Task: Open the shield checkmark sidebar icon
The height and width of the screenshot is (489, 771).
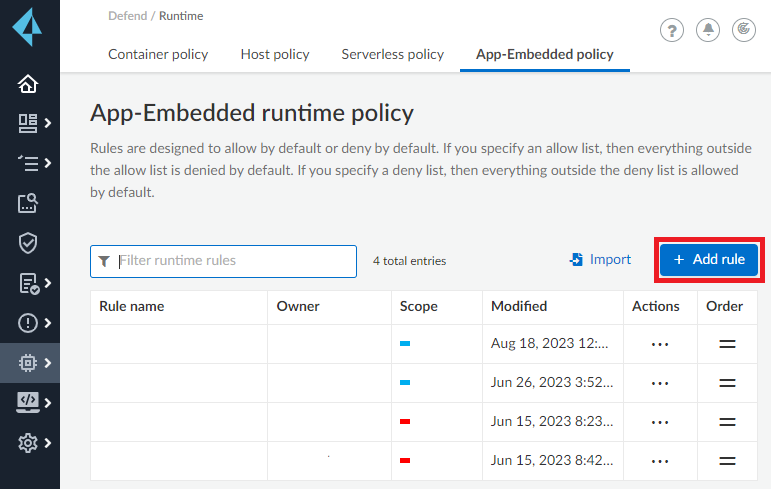Action: [28, 243]
